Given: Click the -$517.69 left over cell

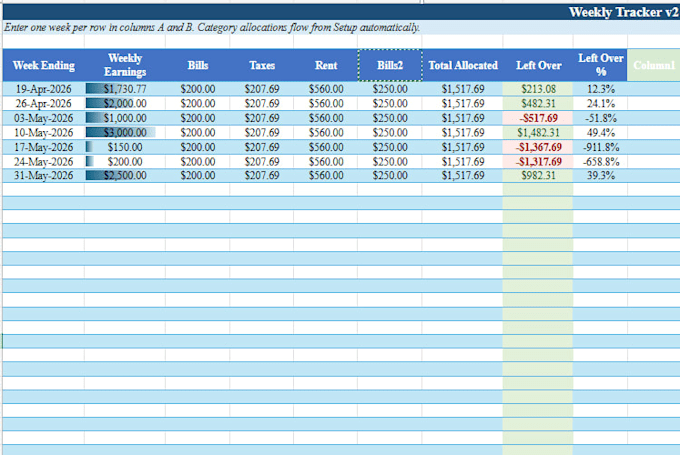Looking at the screenshot, I should [538, 118].
